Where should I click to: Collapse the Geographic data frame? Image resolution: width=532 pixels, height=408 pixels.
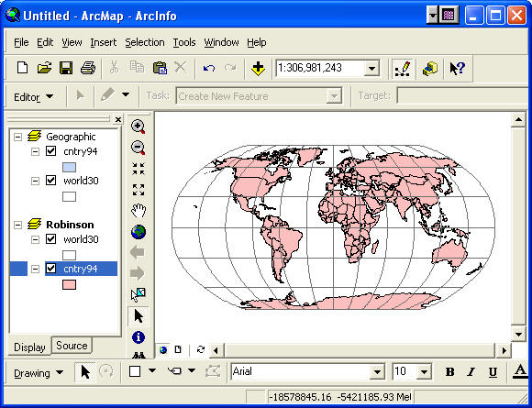(x=17, y=137)
